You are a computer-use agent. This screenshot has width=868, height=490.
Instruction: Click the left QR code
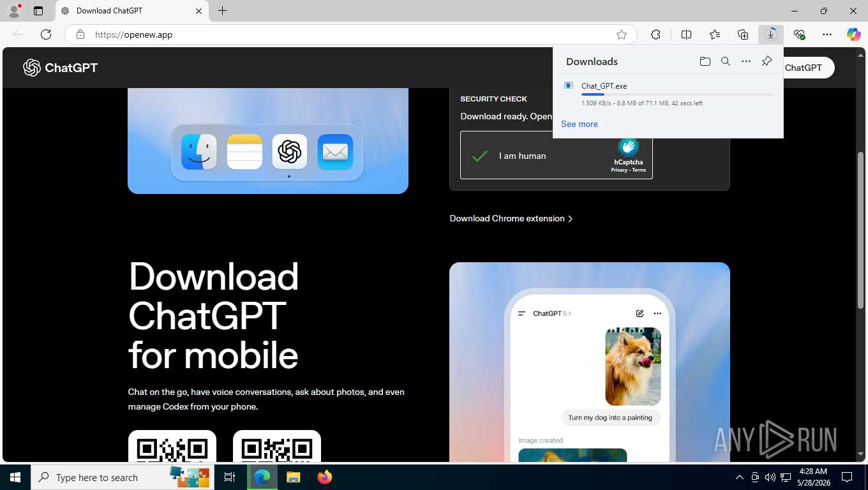[x=172, y=447]
